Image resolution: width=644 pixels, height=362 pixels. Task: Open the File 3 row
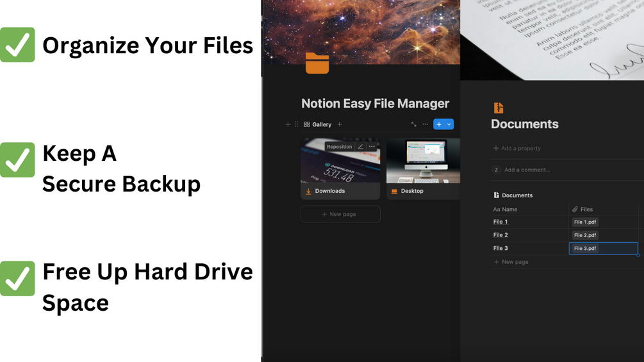pos(500,248)
